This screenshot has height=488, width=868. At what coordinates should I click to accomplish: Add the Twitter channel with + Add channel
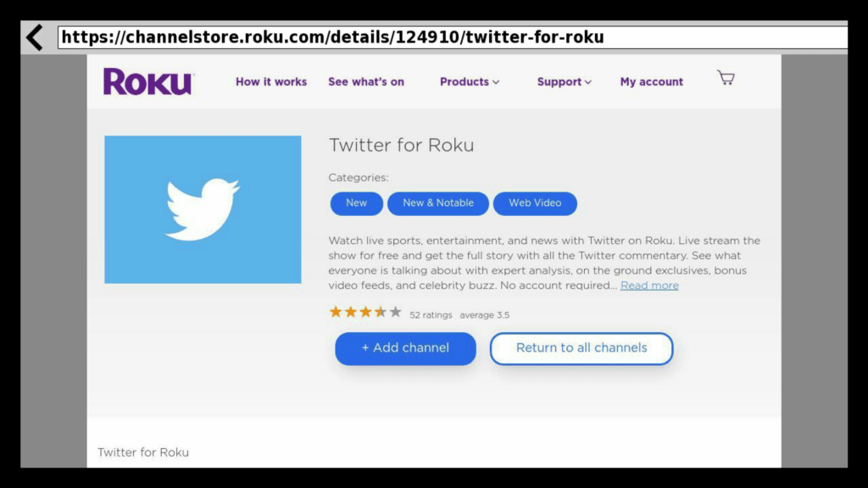tap(405, 348)
